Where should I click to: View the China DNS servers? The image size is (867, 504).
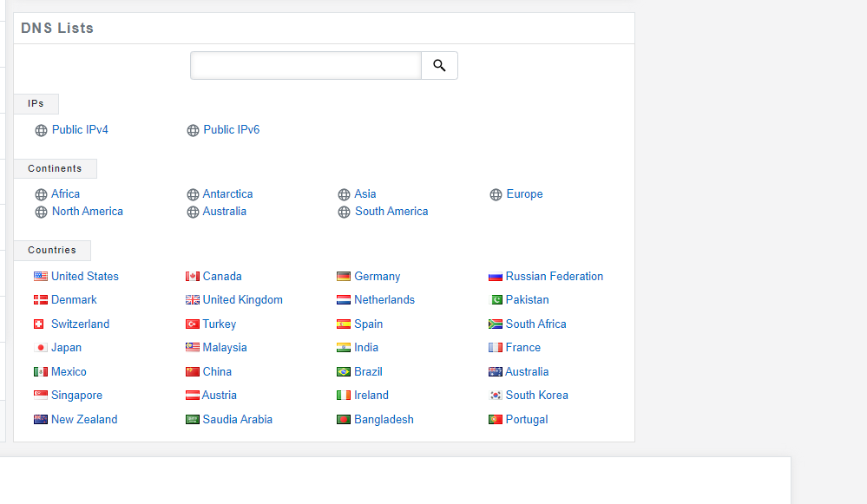(217, 372)
